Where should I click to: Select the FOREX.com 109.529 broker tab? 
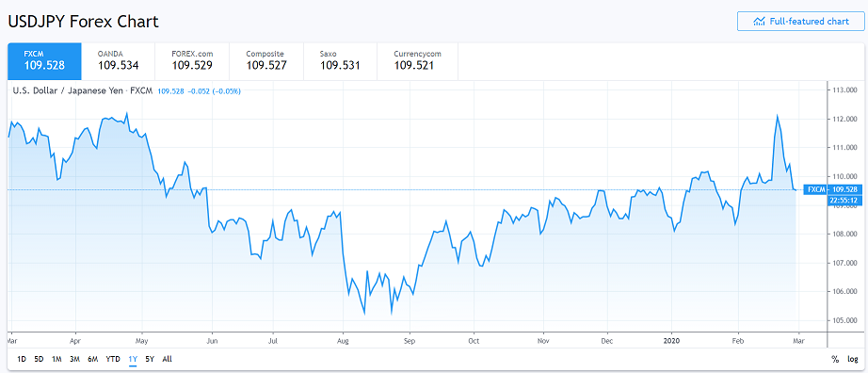[192, 61]
